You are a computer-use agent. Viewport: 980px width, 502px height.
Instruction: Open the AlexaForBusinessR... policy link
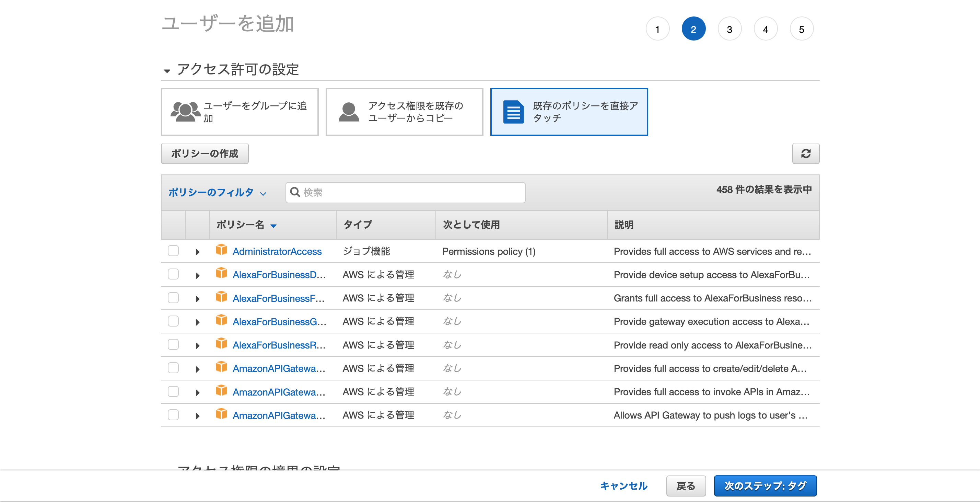[x=279, y=345]
